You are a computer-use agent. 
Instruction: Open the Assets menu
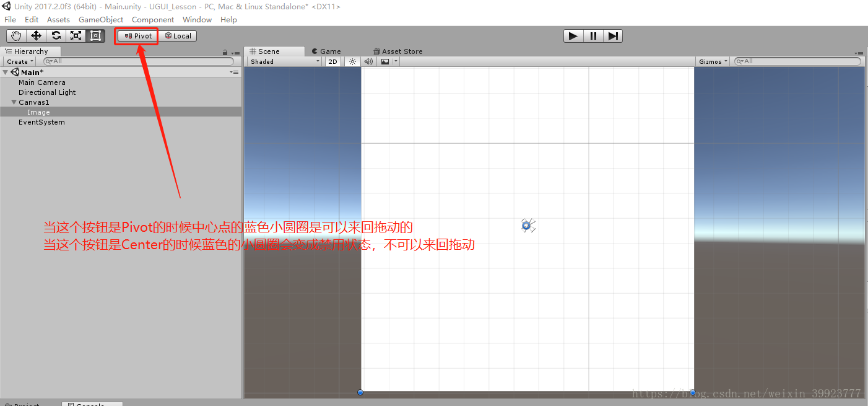(x=58, y=20)
